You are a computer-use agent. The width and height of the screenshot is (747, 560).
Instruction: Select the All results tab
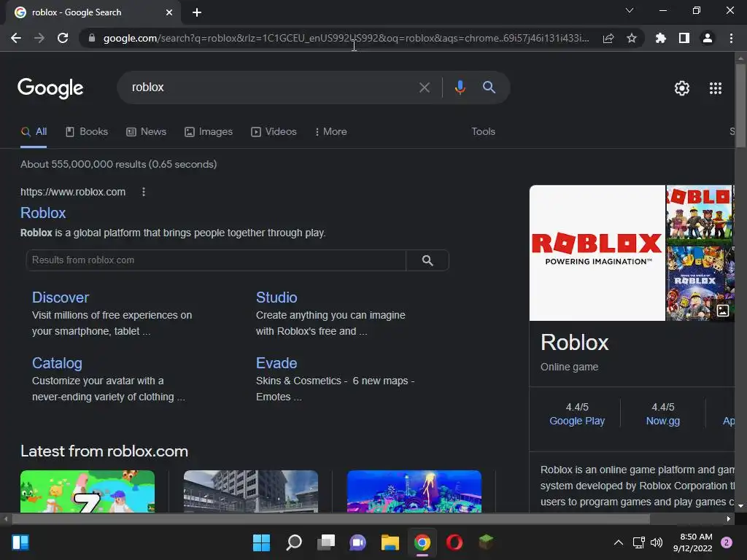(34, 132)
